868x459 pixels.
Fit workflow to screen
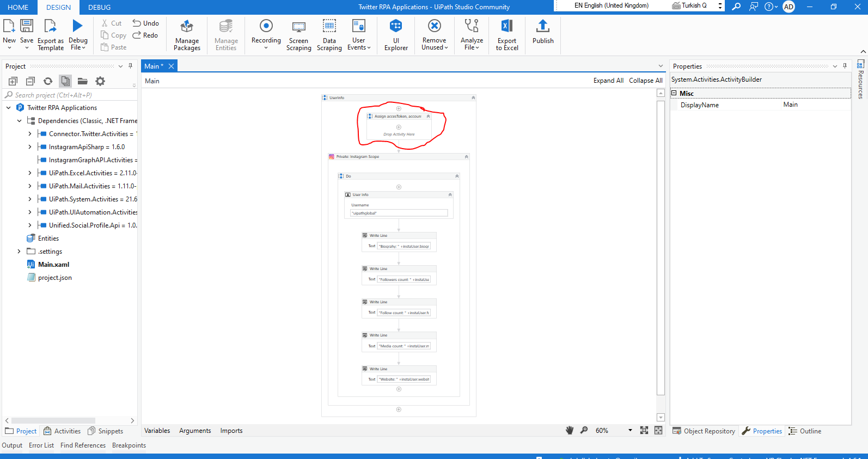pyautogui.click(x=644, y=430)
